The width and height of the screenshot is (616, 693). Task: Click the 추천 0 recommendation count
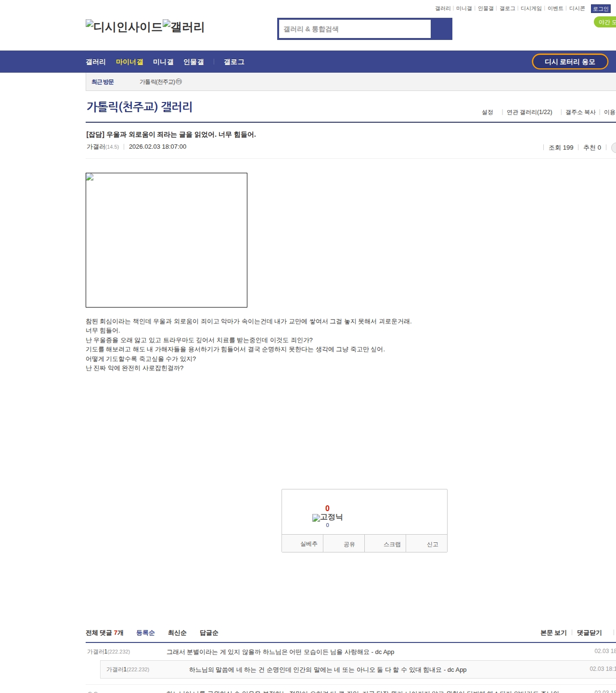[592, 148]
